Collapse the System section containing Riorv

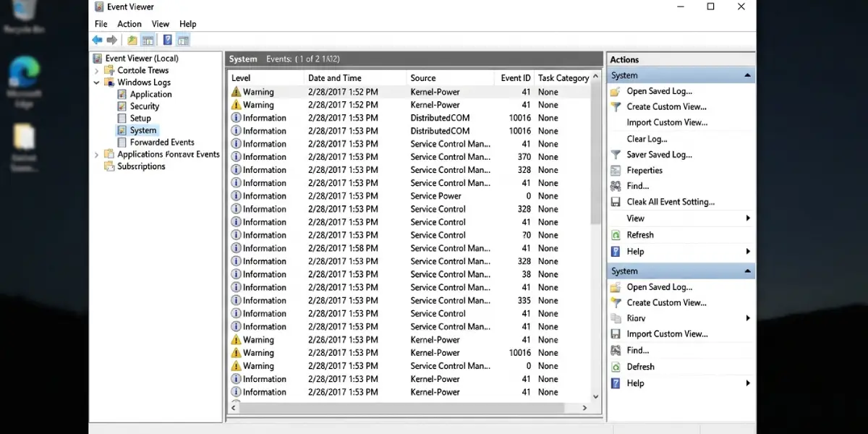click(x=747, y=271)
